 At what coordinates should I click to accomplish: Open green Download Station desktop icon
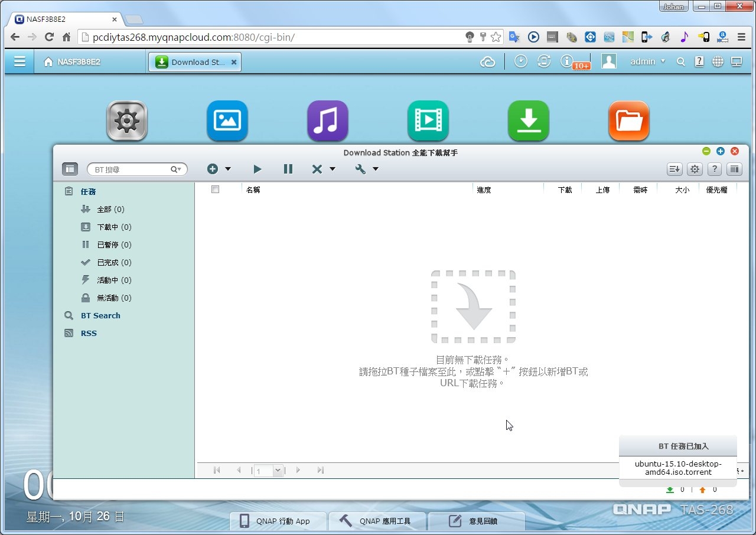(x=529, y=121)
